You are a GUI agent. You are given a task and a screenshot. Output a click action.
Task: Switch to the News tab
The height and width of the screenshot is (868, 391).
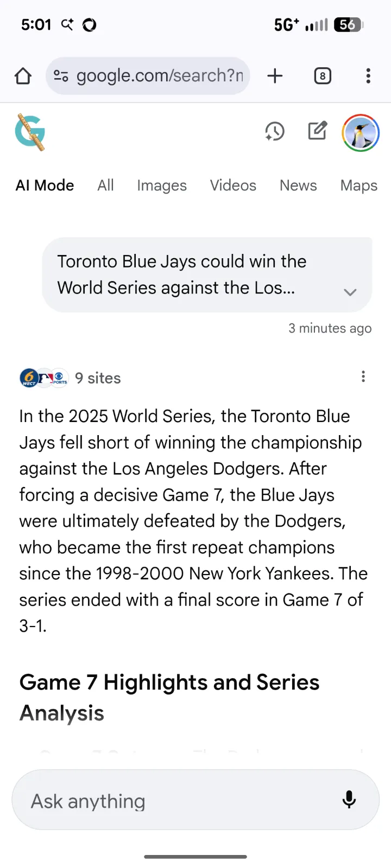point(298,186)
